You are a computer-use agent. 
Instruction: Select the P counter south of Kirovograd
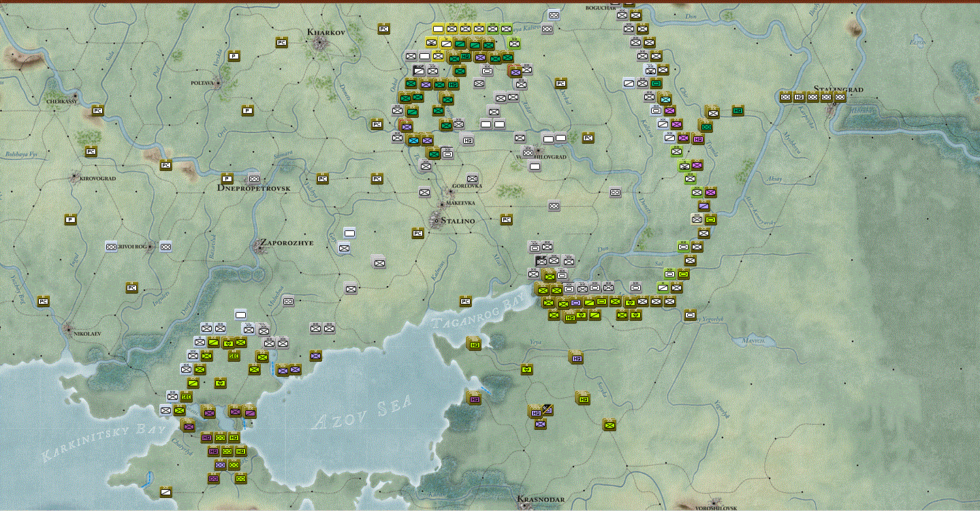70,219
